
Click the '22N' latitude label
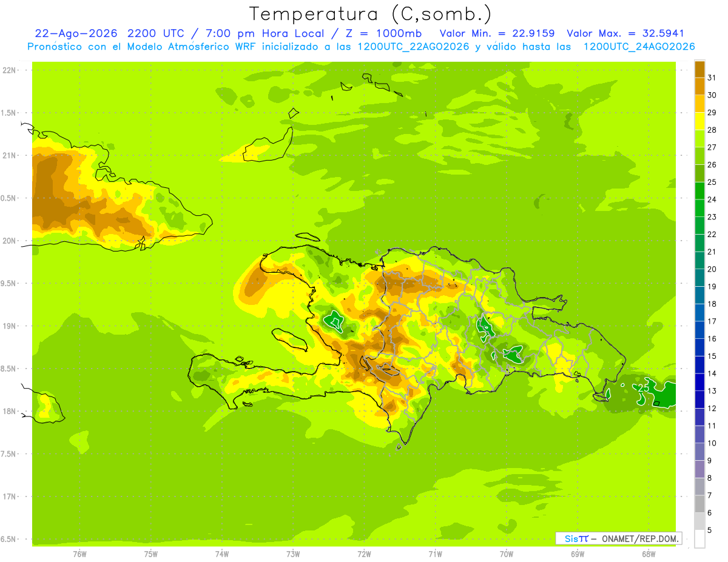[x=10, y=70]
